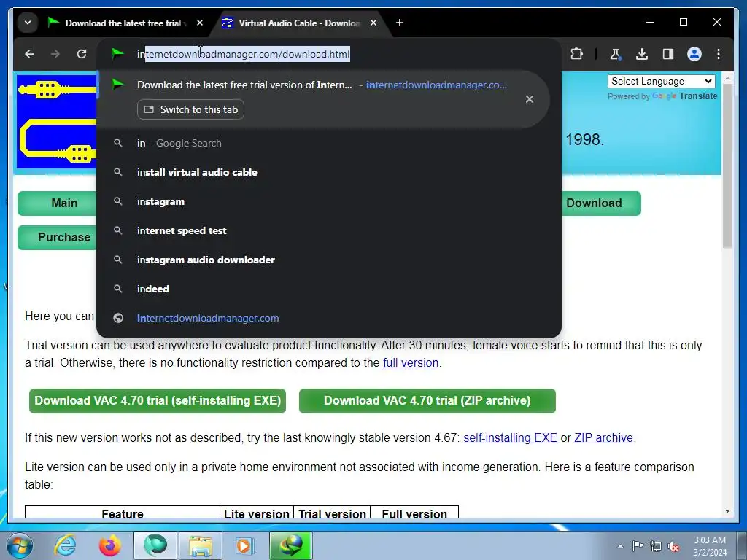Open the Select Language dropdown
747x560 pixels.
tap(661, 82)
